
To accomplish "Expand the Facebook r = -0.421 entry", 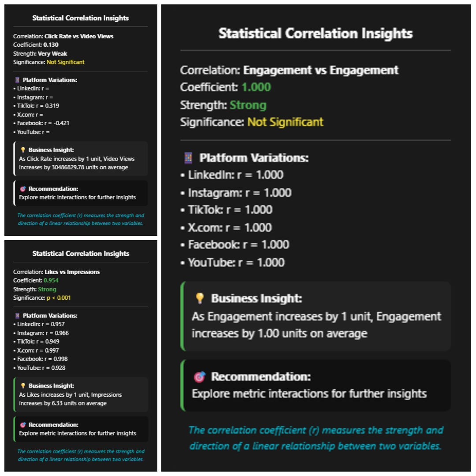I will click(x=44, y=123).
